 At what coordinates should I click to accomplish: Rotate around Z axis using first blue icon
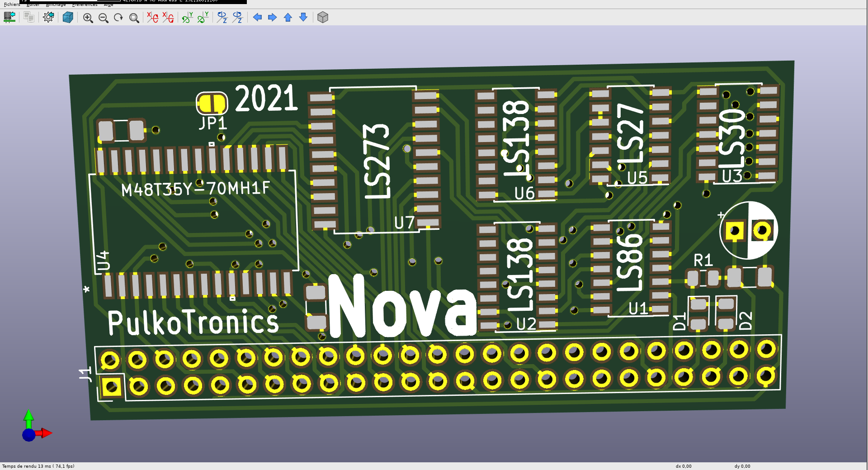tap(222, 18)
